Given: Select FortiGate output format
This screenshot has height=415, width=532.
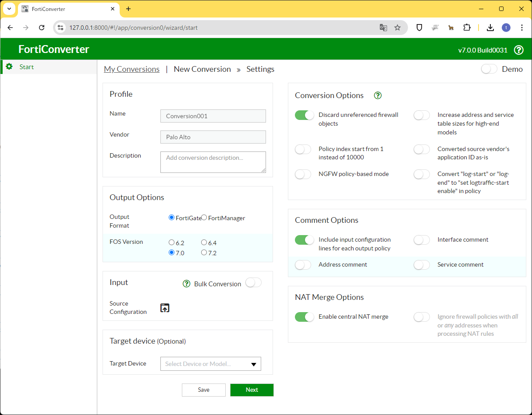Looking at the screenshot, I should [171, 218].
